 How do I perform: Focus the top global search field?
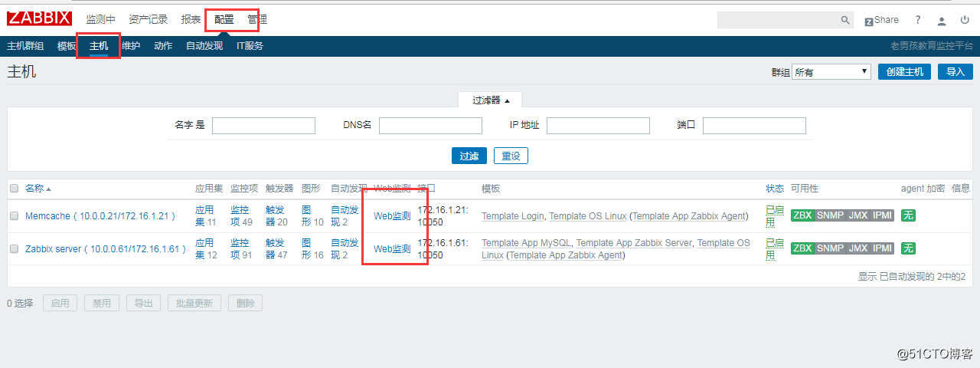click(778, 20)
